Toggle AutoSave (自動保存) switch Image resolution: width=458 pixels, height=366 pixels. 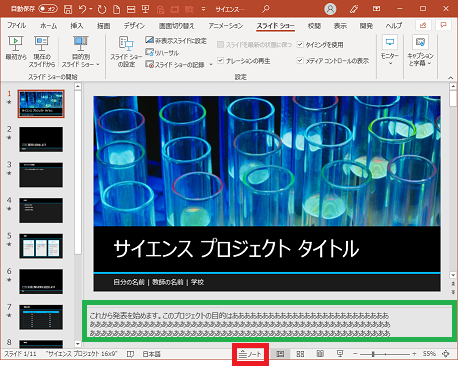click(48, 9)
